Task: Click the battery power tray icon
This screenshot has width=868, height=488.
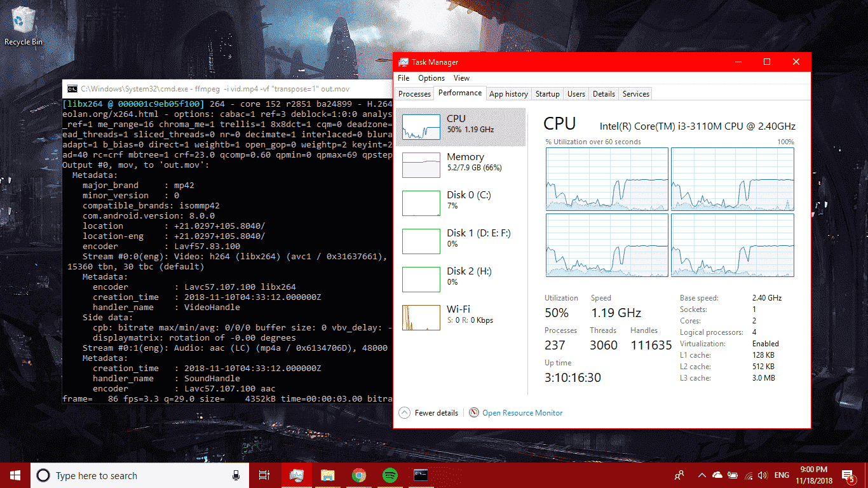Action: point(733,475)
